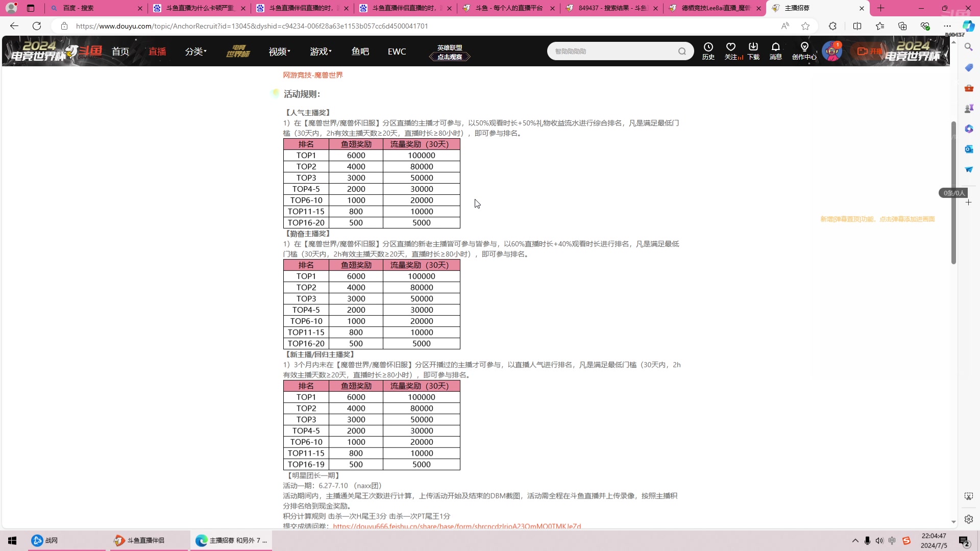The width and height of the screenshot is (980, 551).
Task: Open Edge sidebar settings gear
Action: (x=968, y=519)
